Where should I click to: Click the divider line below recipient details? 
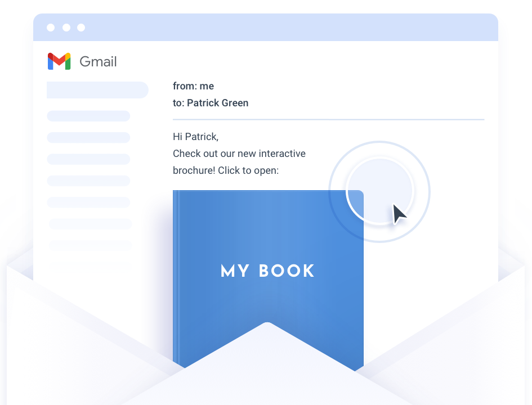click(x=328, y=118)
